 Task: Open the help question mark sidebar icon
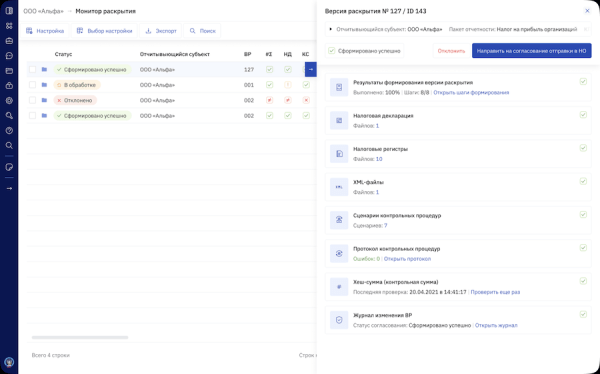coord(9,131)
